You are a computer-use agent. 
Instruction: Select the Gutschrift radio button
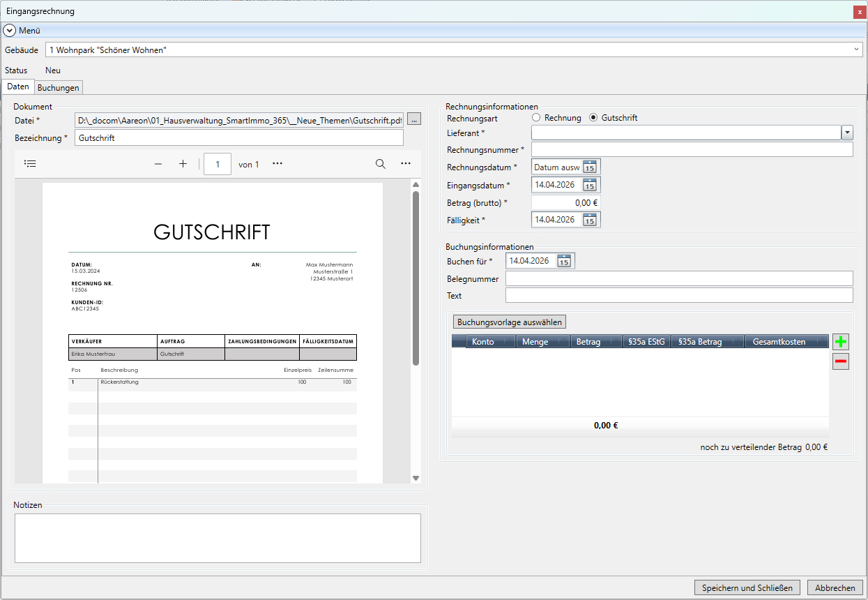(x=593, y=118)
